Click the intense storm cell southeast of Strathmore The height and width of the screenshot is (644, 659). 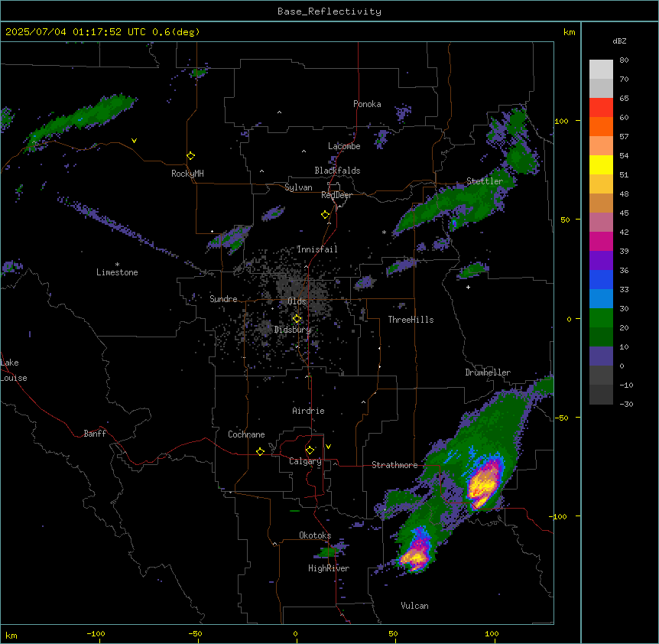(x=483, y=483)
